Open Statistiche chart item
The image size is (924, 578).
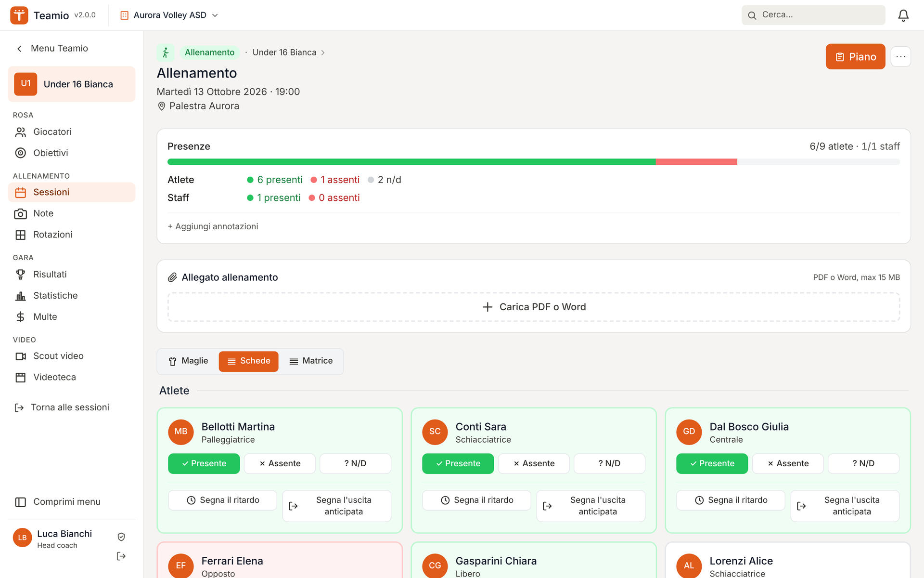point(71,296)
